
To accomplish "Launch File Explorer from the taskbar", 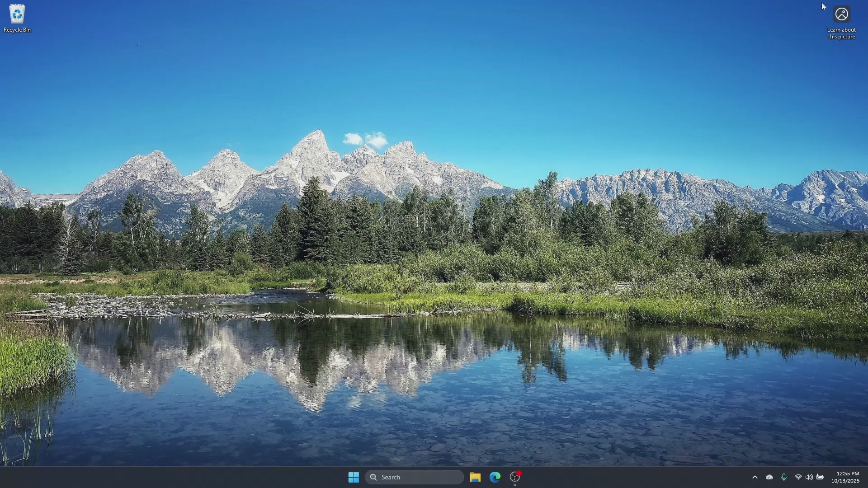I will pyautogui.click(x=475, y=477).
